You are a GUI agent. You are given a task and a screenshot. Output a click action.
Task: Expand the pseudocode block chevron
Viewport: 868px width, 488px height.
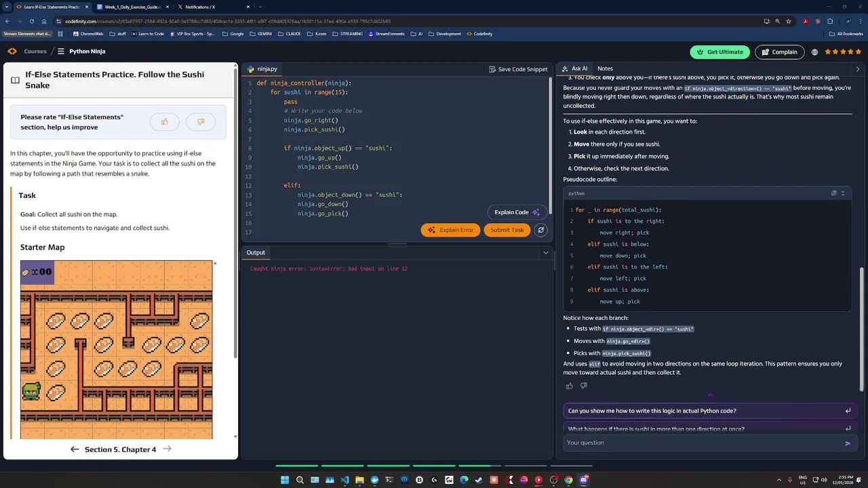[843, 193]
